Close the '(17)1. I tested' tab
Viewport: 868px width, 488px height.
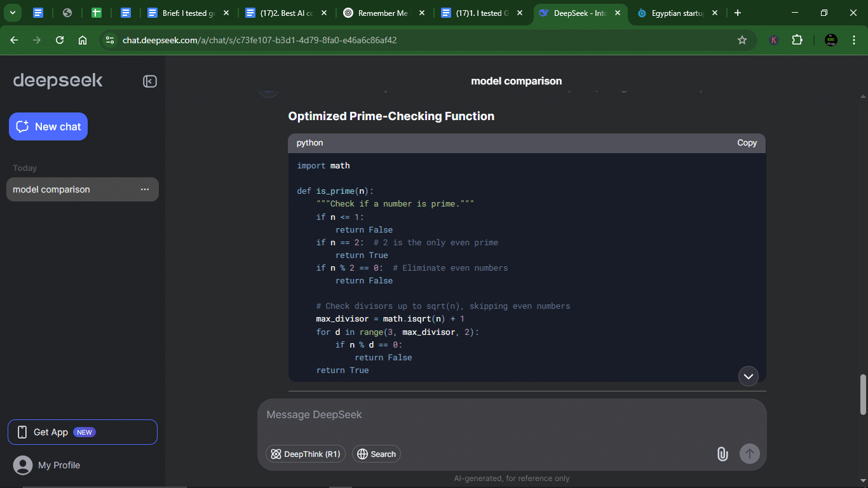(x=520, y=13)
